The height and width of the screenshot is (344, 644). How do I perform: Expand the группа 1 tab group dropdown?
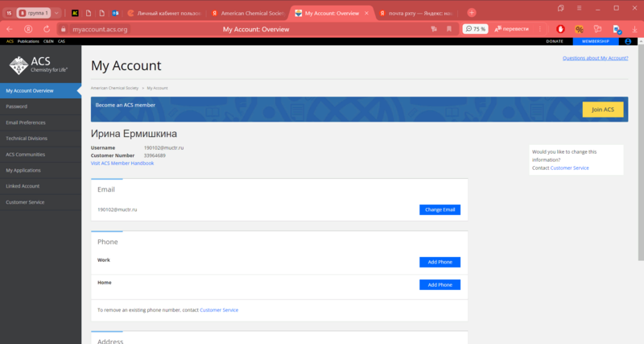pos(56,13)
